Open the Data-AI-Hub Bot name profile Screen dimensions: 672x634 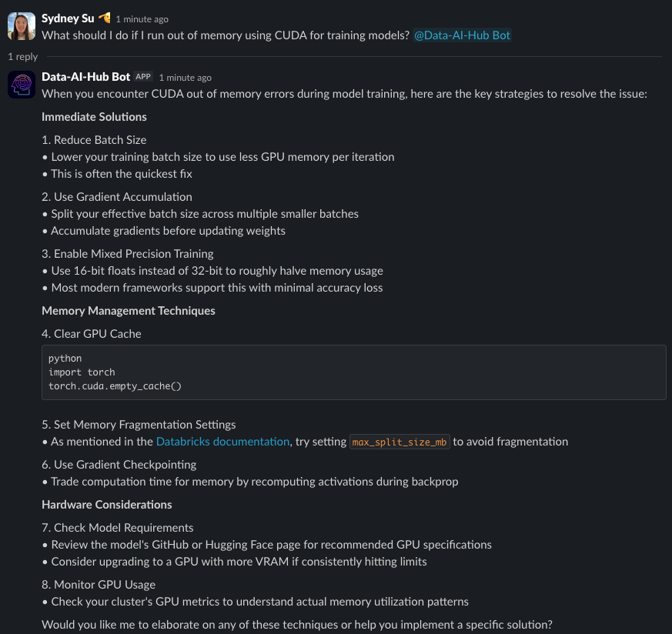[x=85, y=77]
